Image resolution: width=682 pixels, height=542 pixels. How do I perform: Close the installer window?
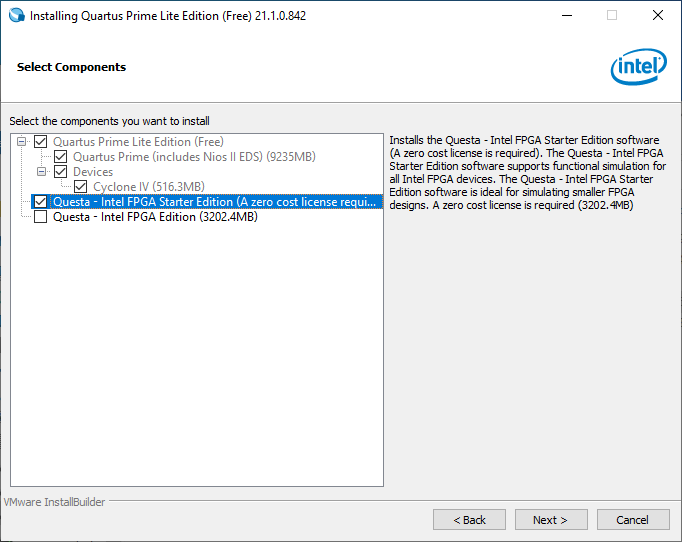pos(657,16)
